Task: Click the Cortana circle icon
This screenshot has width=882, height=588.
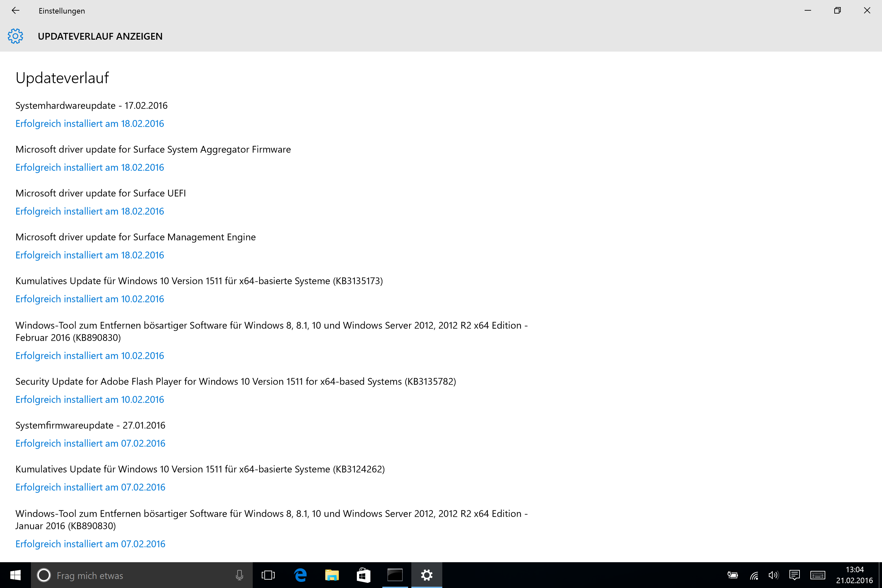Action: (44, 575)
